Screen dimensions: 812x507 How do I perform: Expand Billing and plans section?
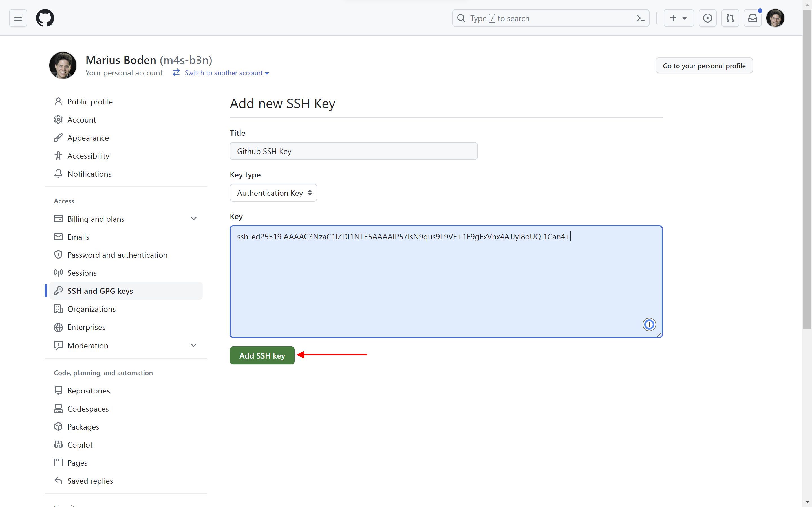click(x=193, y=219)
